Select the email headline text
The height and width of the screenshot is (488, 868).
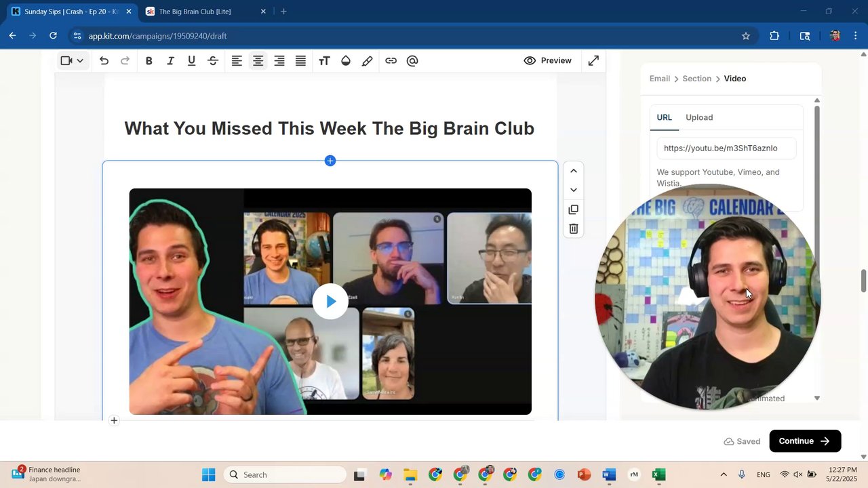click(329, 129)
